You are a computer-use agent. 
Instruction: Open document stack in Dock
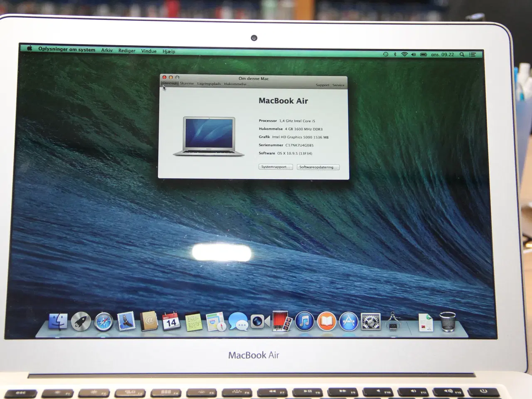[425, 323]
